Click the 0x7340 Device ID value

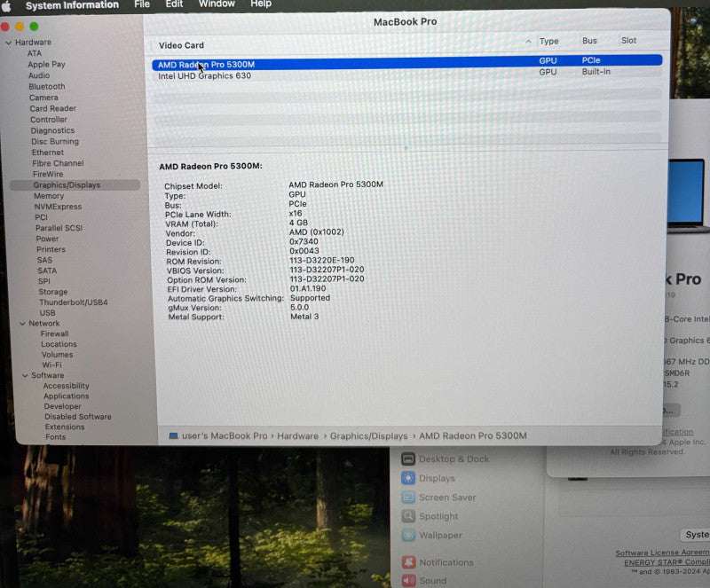[304, 242]
